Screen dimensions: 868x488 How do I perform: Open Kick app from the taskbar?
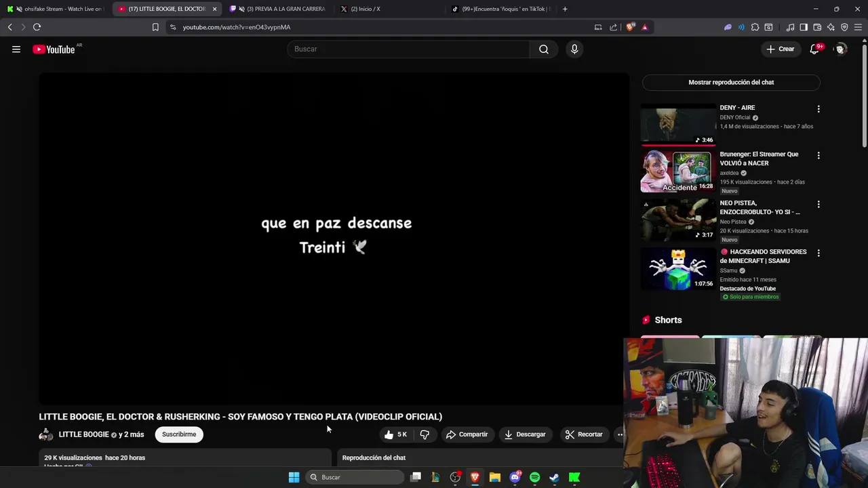[x=574, y=477]
